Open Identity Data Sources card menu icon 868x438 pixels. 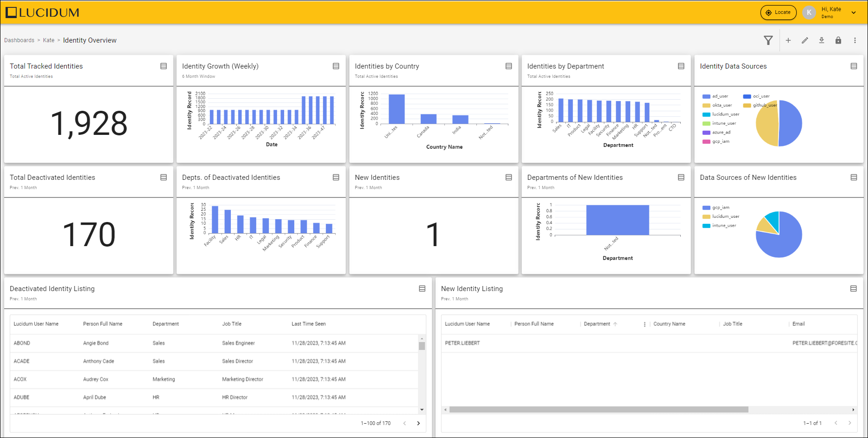[x=854, y=66]
